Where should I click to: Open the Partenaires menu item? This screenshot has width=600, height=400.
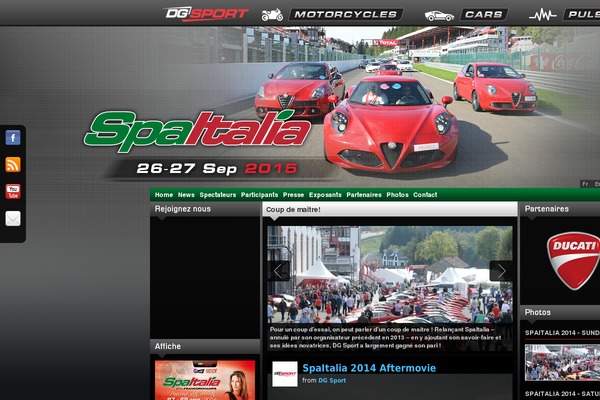point(364,195)
